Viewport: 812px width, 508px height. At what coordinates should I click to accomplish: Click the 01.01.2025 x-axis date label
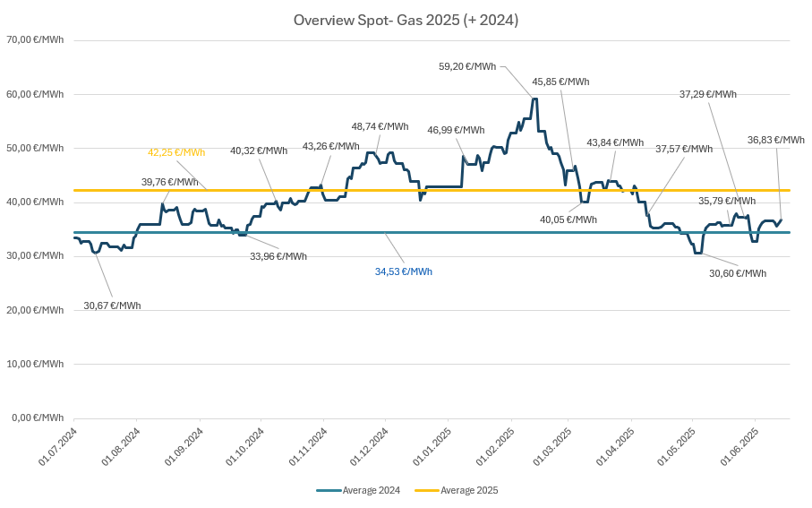tap(432, 447)
